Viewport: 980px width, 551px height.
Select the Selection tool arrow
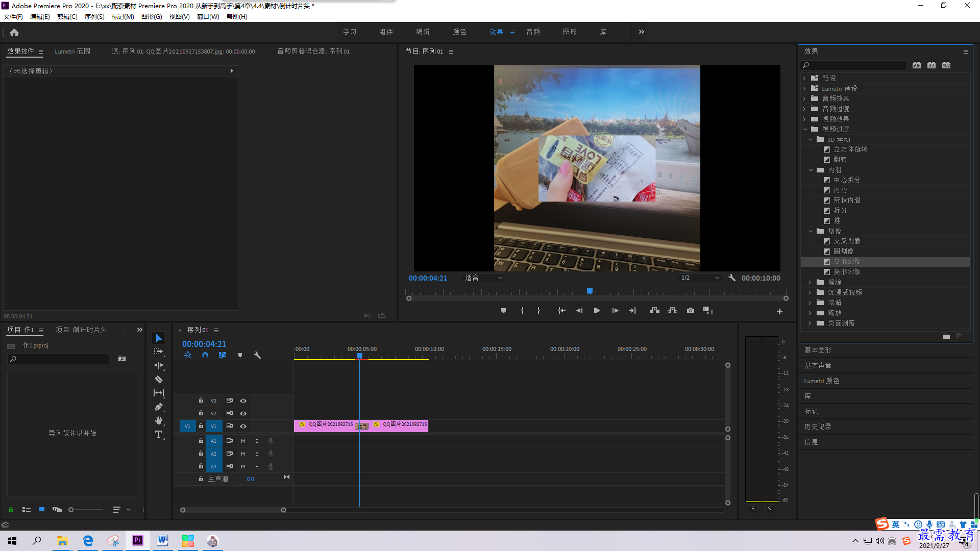point(159,338)
